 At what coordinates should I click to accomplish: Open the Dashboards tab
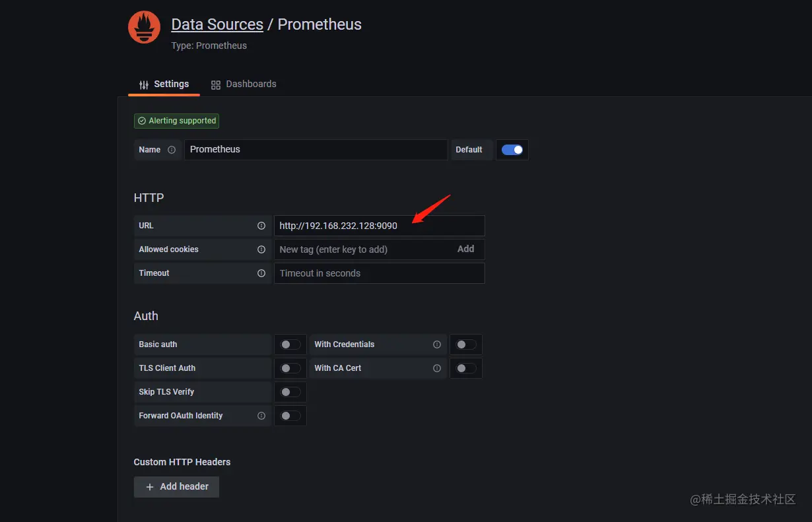(x=244, y=84)
